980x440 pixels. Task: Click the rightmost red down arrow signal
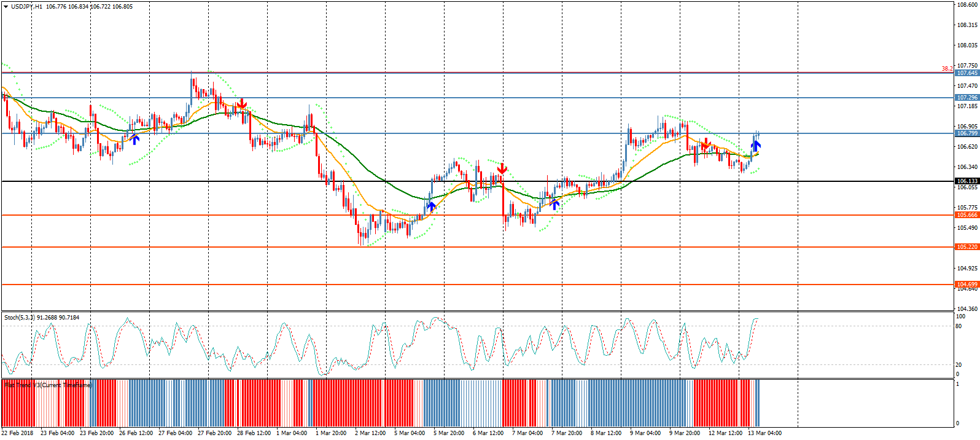(x=706, y=145)
